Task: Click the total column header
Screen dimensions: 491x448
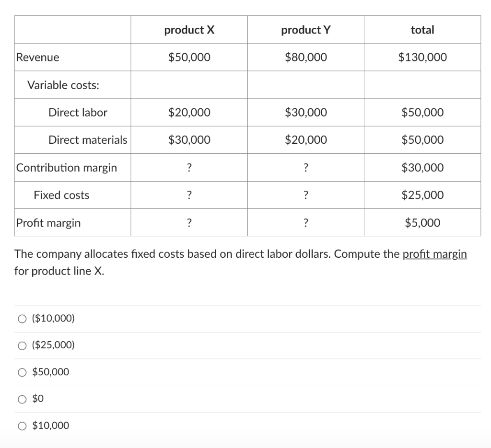Action: 422,29
